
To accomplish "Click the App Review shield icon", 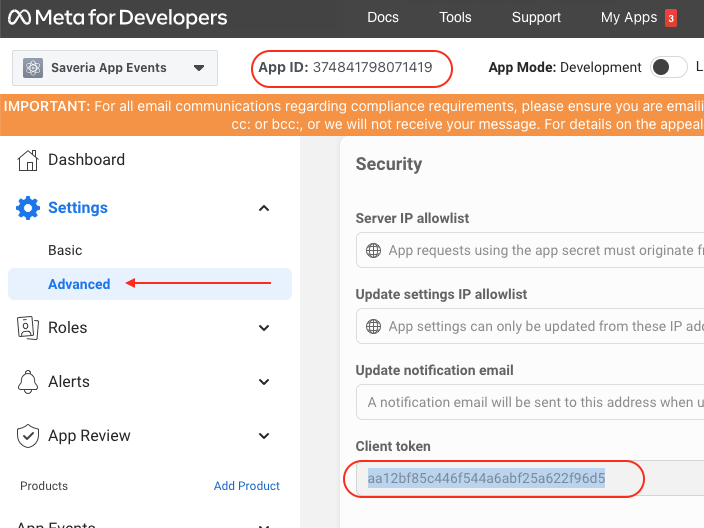I will (x=29, y=436).
